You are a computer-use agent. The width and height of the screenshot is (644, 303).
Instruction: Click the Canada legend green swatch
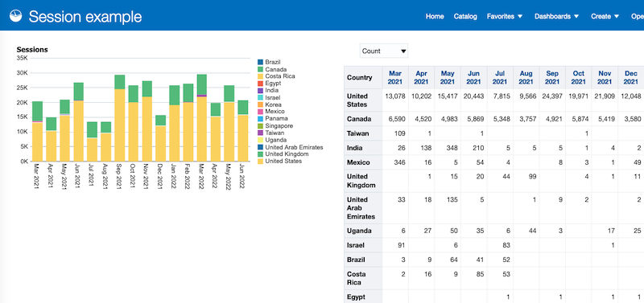260,69
